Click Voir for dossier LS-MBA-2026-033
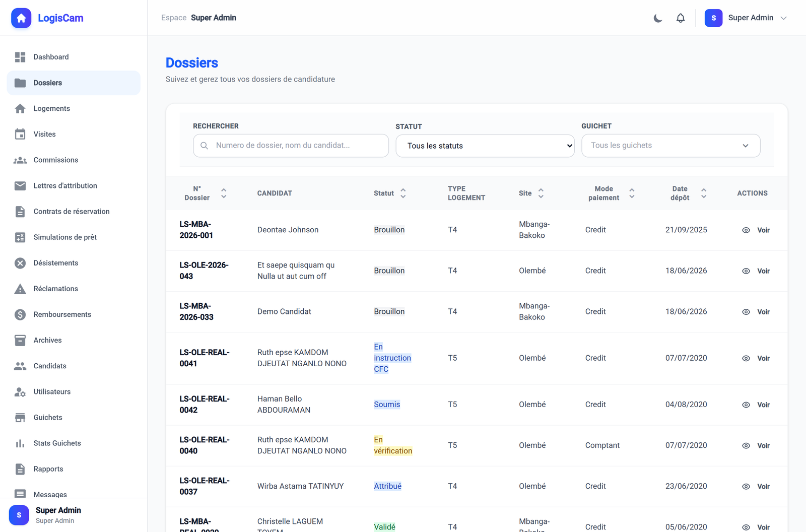 click(763, 312)
